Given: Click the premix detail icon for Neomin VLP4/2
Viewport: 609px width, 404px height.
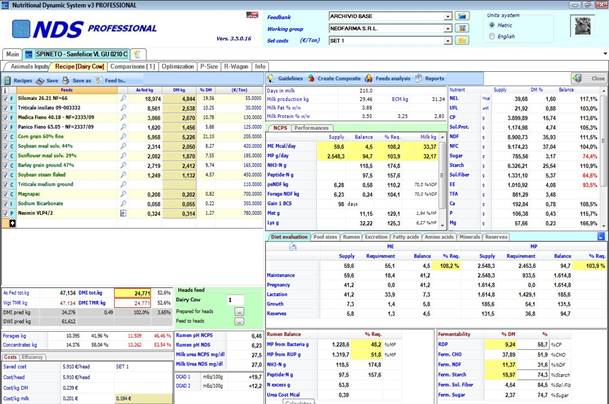Looking at the screenshot, I should pyautogui.click(x=123, y=213).
